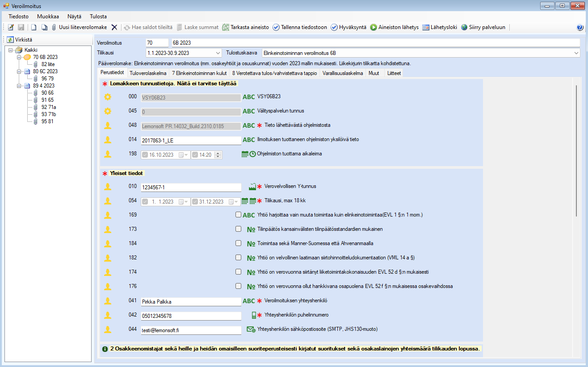Click the user icon on row 044
The image size is (588, 367).
[107, 329]
